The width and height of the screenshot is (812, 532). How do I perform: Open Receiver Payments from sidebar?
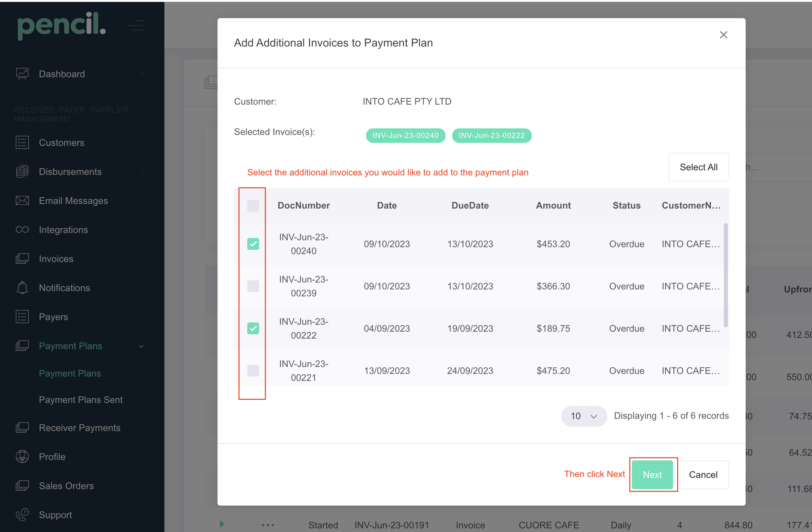click(x=80, y=427)
